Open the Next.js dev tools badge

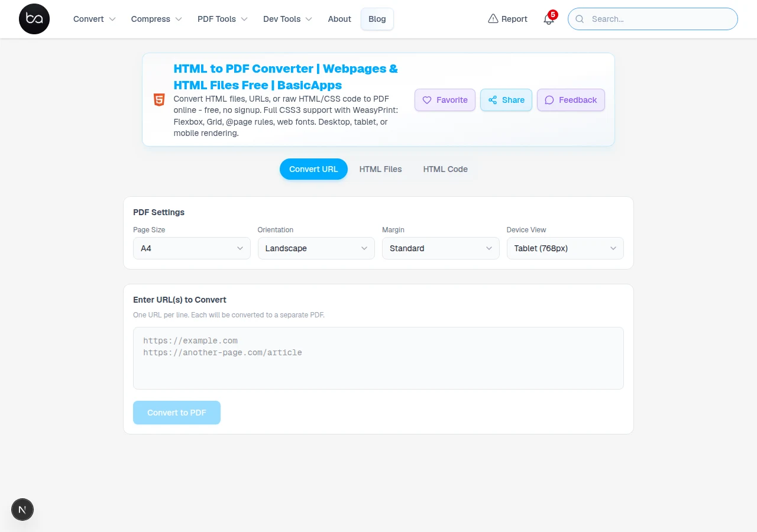22,510
